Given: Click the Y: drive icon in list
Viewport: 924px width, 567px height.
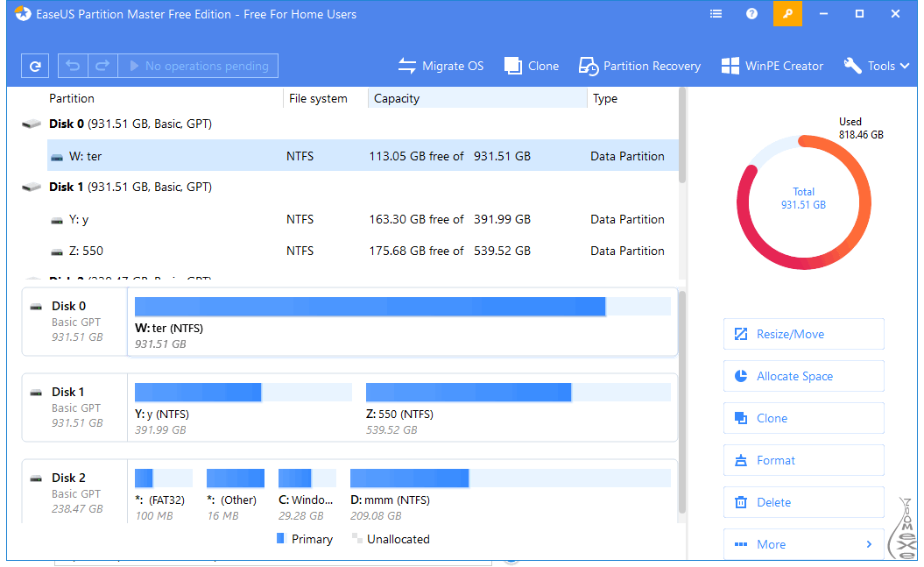Looking at the screenshot, I should (57, 221).
